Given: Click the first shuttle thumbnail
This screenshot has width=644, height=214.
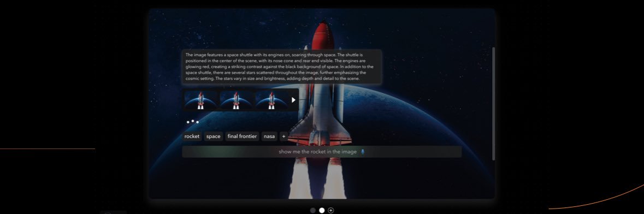Looking at the screenshot, I should pos(201,100).
